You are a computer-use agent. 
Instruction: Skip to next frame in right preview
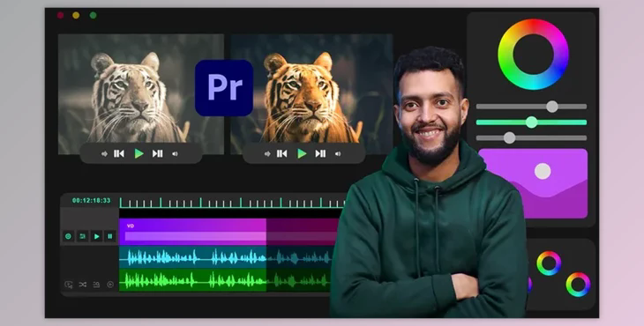[321, 154]
